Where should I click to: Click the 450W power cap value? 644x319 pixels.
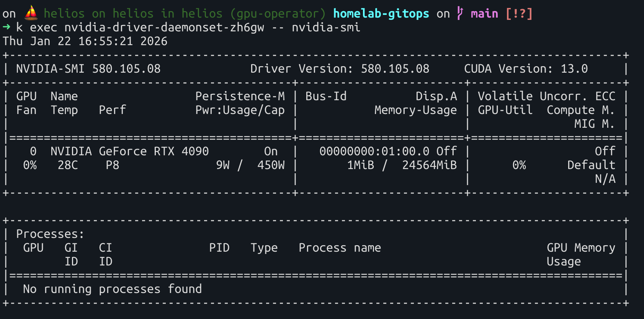pyautogui.click(x=271, y=165)
